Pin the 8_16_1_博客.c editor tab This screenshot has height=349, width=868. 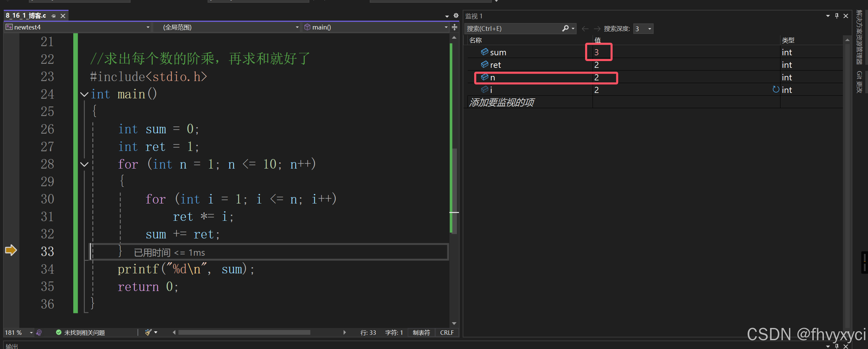(x=53, y=16)
